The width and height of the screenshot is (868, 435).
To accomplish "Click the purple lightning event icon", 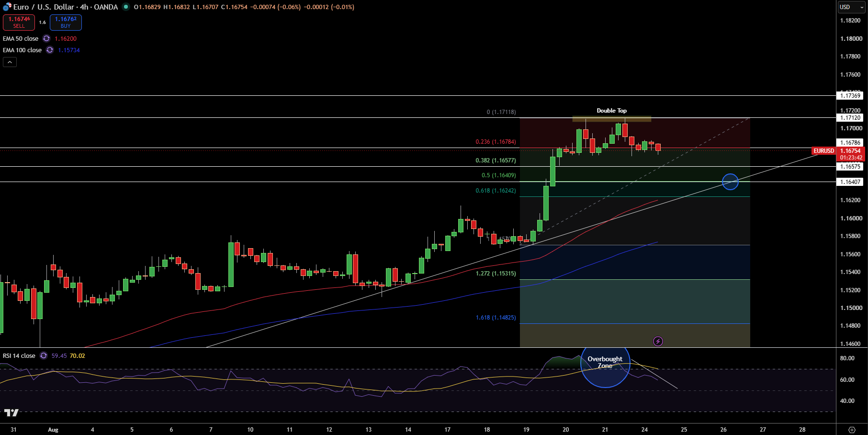I will [658, 341].
